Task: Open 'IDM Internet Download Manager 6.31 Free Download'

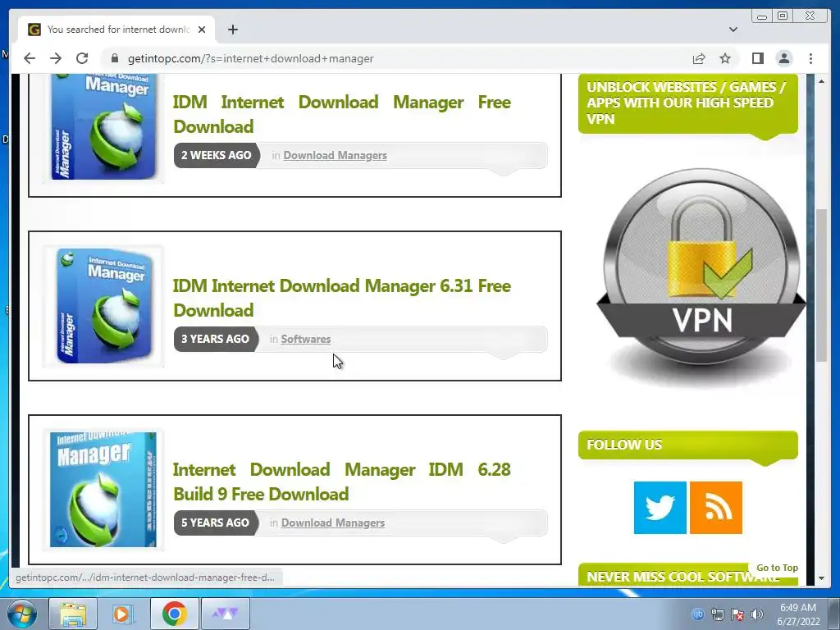Action: pyautogui.click(x=342, y=298)
